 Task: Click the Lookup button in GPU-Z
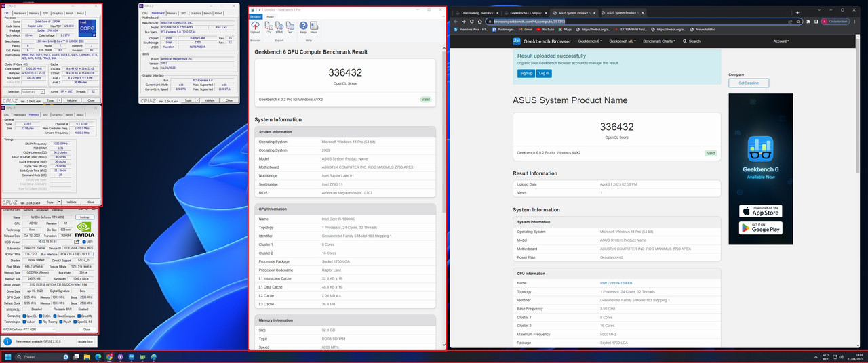pyautogui.click(x=85, y=217)
